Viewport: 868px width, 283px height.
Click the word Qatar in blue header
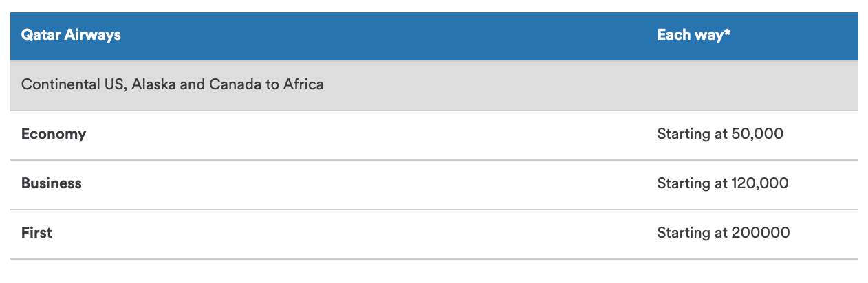(41, 35)
